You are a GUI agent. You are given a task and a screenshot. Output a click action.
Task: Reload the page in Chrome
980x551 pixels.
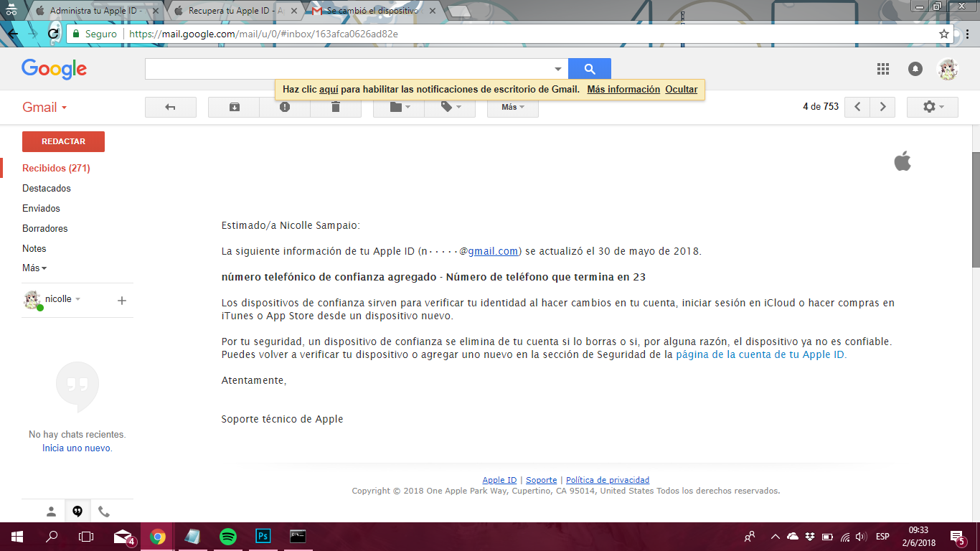(x=53, y=34)
